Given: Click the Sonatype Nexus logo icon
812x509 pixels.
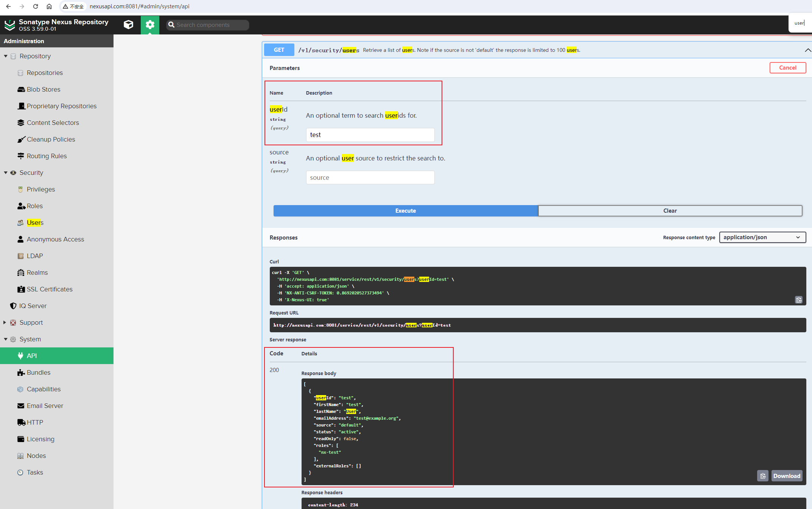Looking at the screenshot, I should click(9, 25).
